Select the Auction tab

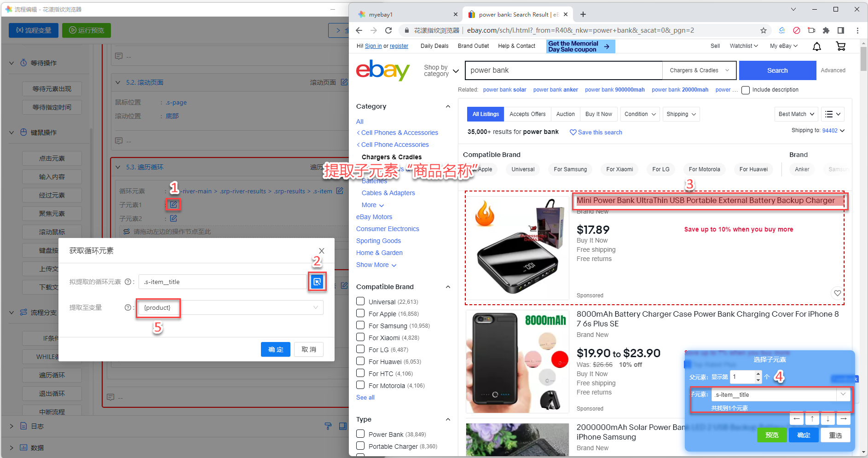[x=566, y=114]
